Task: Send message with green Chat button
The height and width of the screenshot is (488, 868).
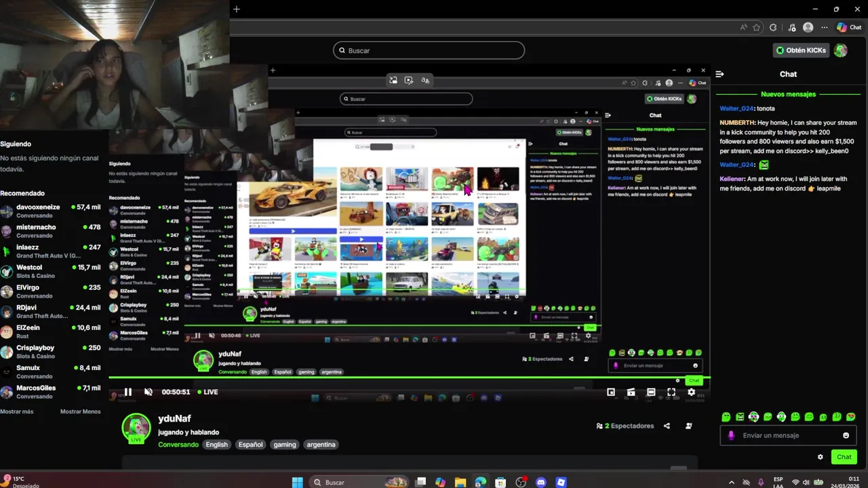Action: 844,457
